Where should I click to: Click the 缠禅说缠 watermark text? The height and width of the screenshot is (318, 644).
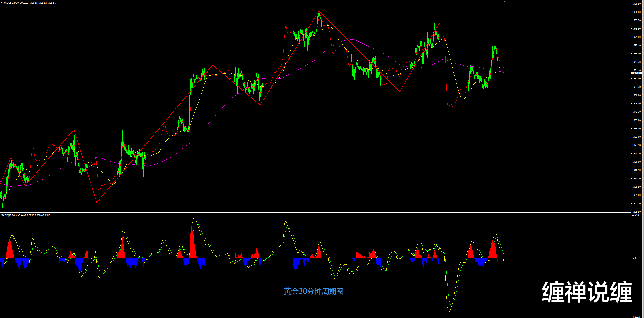click(587, 292)
